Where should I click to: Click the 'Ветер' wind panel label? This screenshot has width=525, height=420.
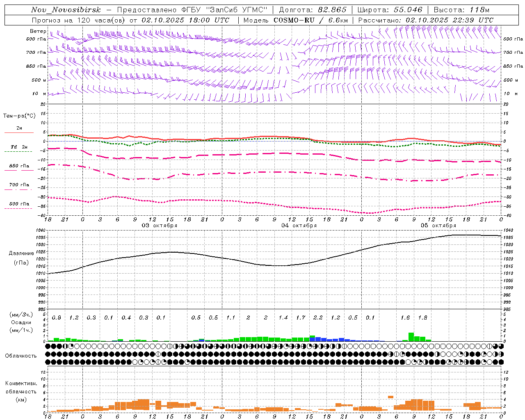(x=38, y=31)
